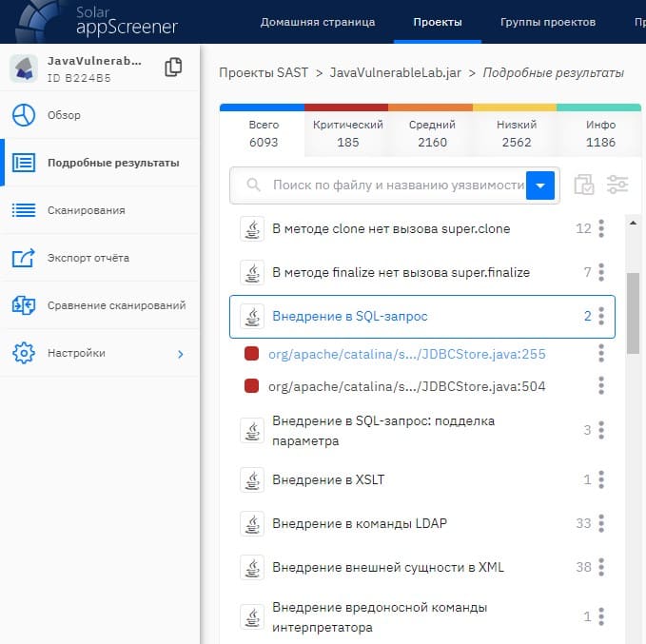Open Сканирования list in sidebar
This screenshot has height=644, width=646.
pos(100,210)
